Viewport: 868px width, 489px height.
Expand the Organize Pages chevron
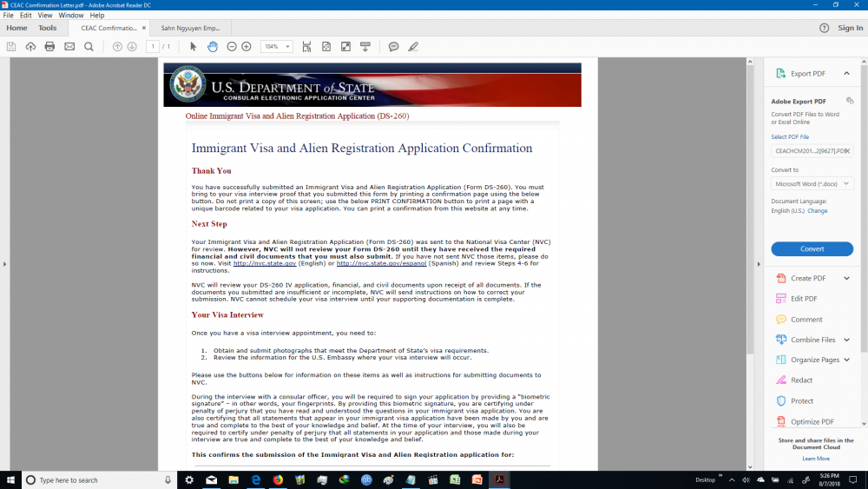(x=846, y=360)
